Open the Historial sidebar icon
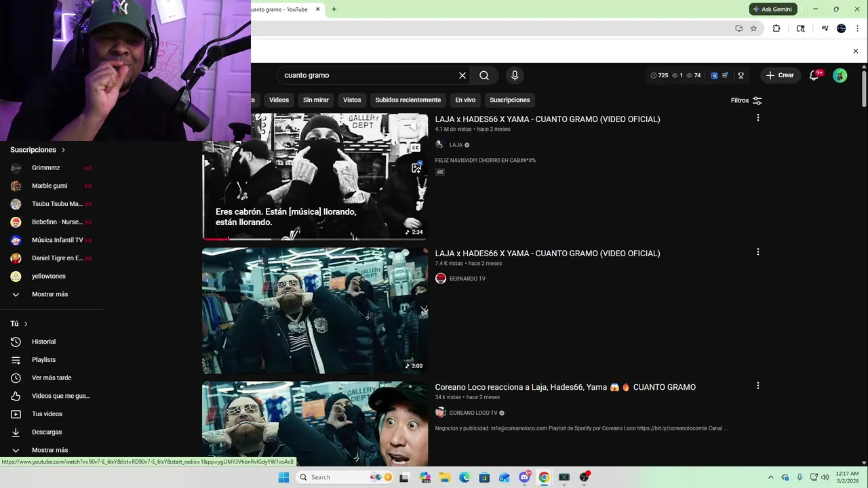 pyautogui.click(x=16, y=342)
